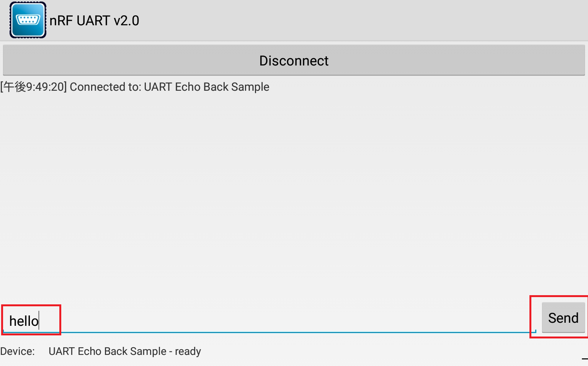Image resolution: width=588 pixels, height=366 pixels.
Task: Click the center of the Disconnect bar
Action: [x=294, y=60]
